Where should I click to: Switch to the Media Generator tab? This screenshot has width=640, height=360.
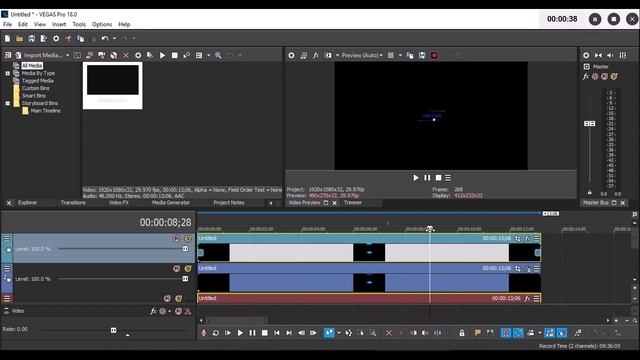pos(171,203)
